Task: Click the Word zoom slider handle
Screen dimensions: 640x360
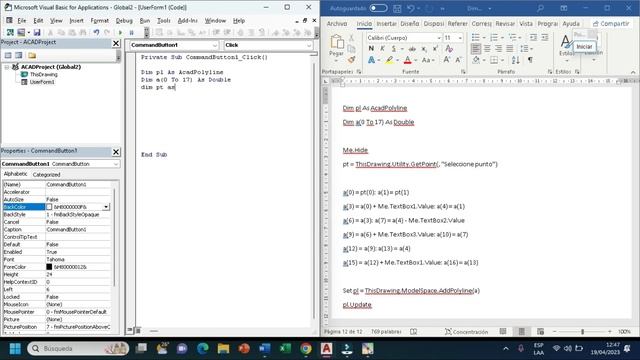Action: pyautogui.click(x=582, y=331)
